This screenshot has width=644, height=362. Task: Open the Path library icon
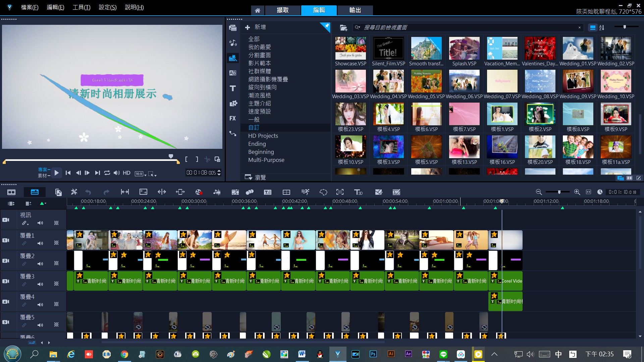(233, 133)
